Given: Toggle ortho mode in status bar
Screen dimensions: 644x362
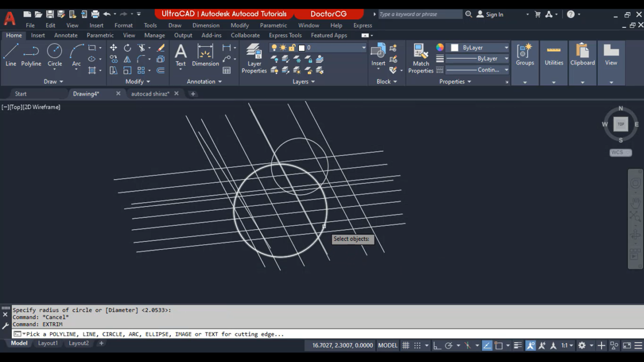Looking at the screenshot, I should [x=436, y=346].
